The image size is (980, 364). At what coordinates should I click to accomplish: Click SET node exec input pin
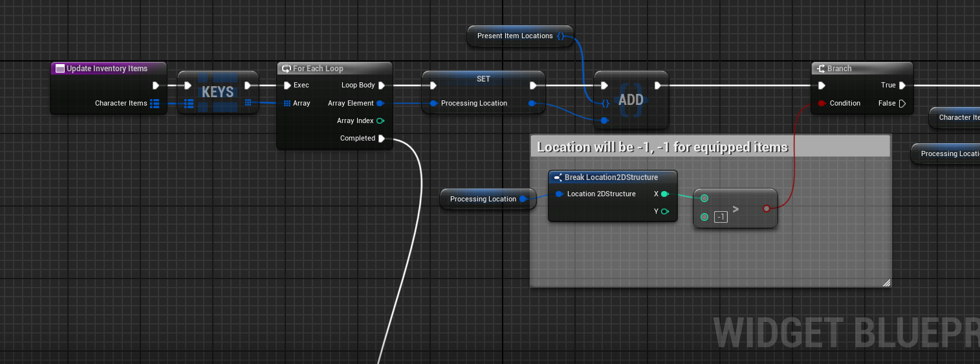[433, 85]
